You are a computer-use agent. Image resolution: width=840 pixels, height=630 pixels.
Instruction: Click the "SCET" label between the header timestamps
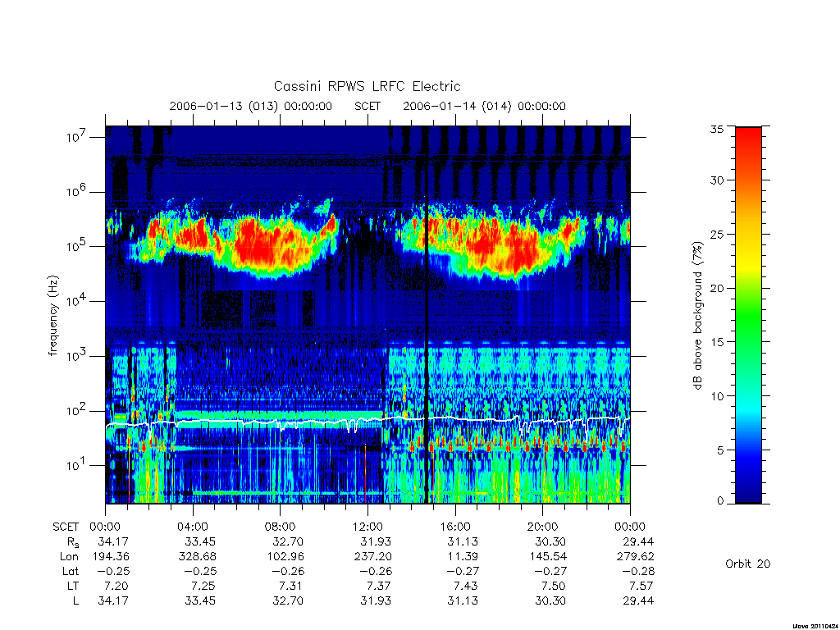pyautogui.click(x=367, y=106)
